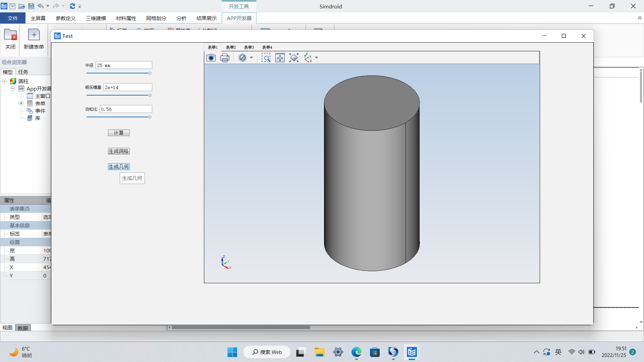Select the 表单3 tab in Test window
This screenshot has width=644, height=362.
pyautogui.click(x=249, y=47)
